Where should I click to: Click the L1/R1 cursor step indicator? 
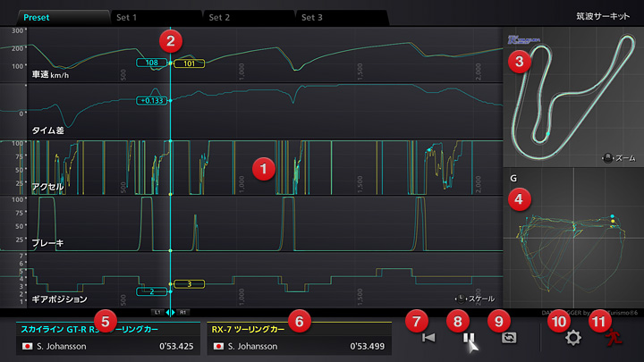click(169, 312)
